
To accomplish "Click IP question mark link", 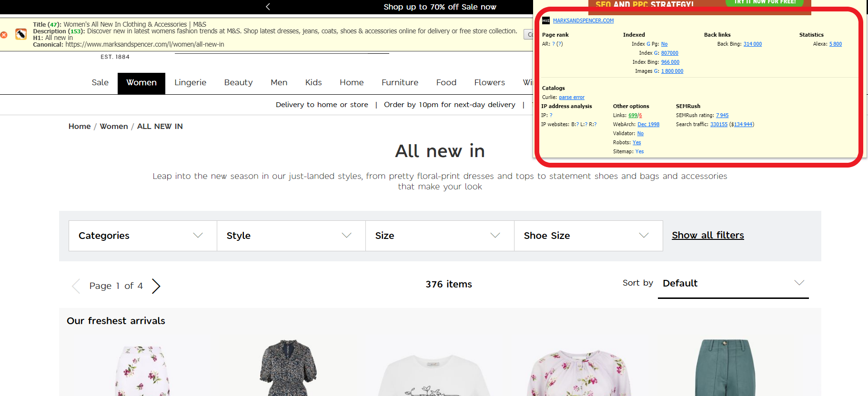I will (551, 115).
